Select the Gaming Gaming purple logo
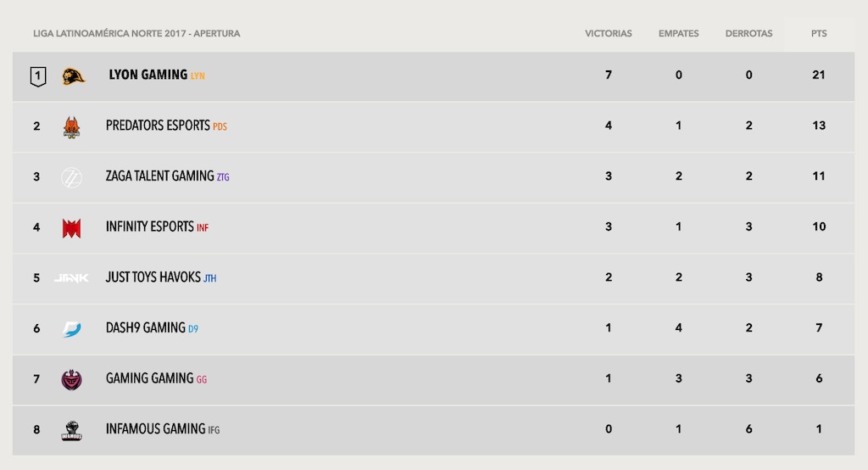The height and width of the screenshot is (470, 868). coord(71,380)
